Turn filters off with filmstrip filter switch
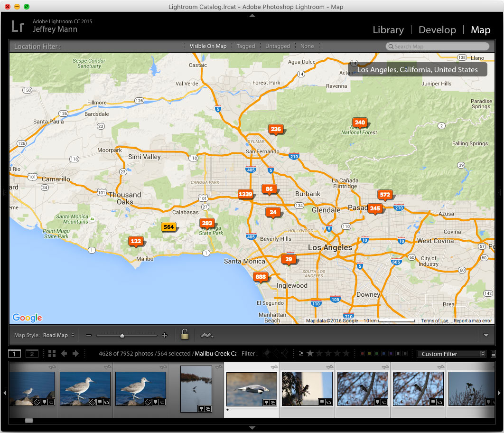Image resolution: width=504 pixels, height=433 pixels. click(494, 354)
